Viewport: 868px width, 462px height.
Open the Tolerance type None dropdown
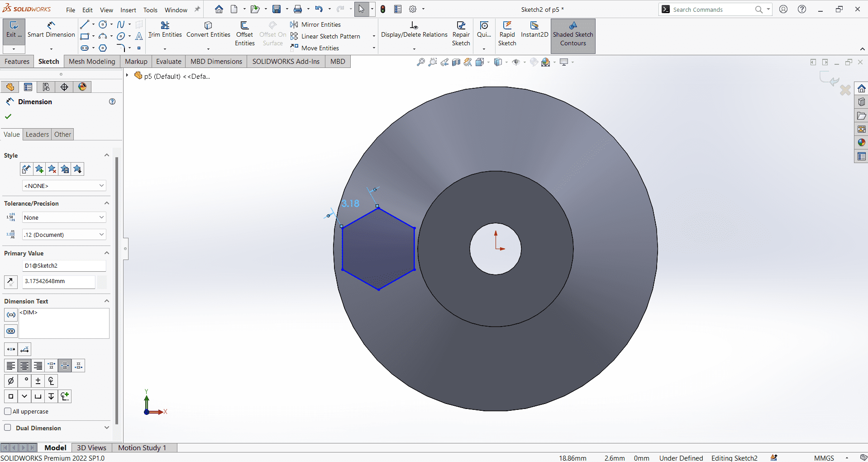point(64,217)
